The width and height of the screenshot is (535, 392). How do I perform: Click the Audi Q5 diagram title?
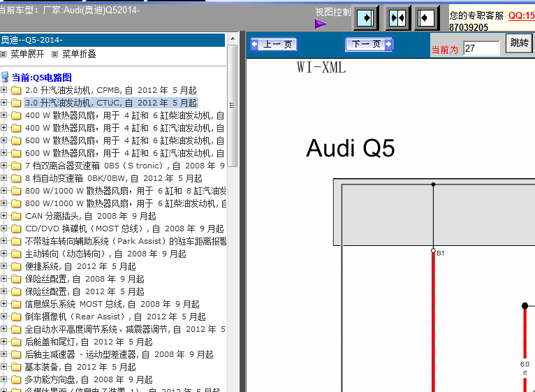pyautogui.click(x=351, y=149)
